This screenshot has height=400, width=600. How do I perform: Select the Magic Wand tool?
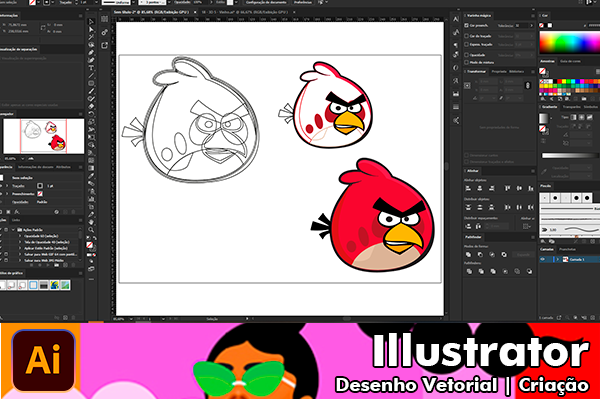coord(91,37)
